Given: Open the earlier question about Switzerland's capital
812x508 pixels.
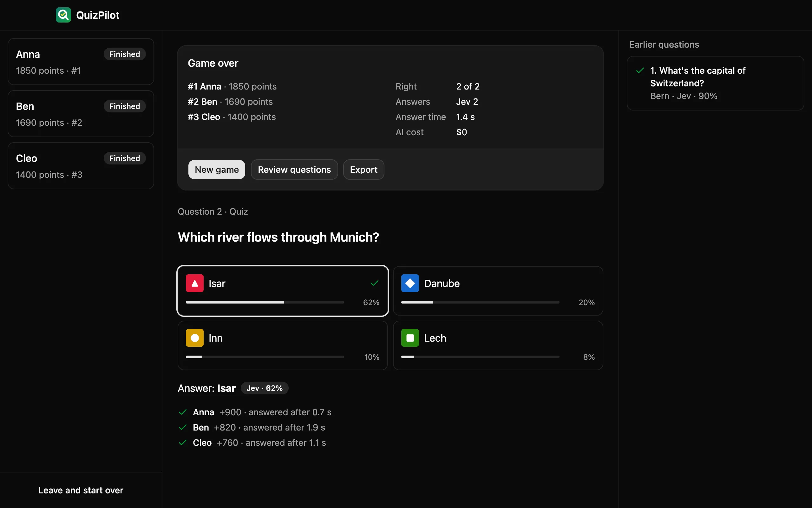Looking at the screenshot, I should 715,83.
